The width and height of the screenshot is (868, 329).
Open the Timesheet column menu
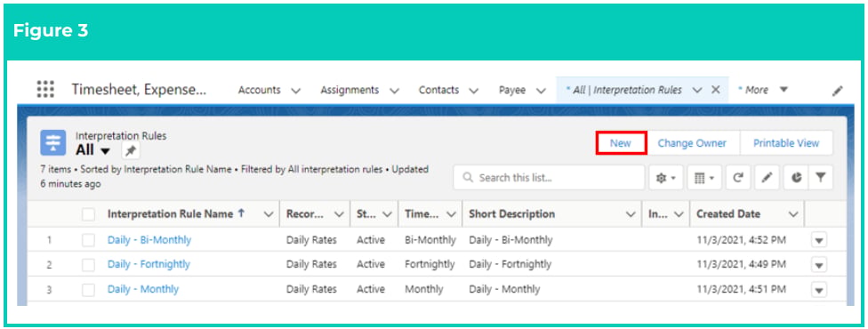click(x=451, y=214)
